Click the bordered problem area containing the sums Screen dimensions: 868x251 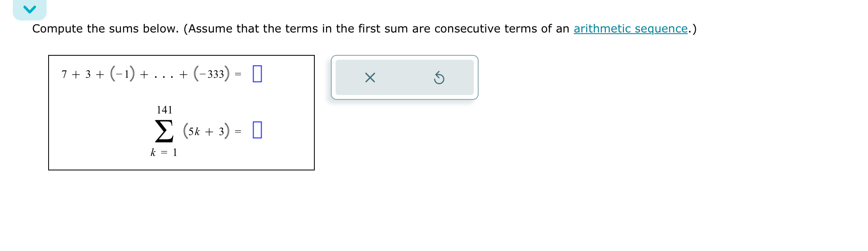[181, 113]
